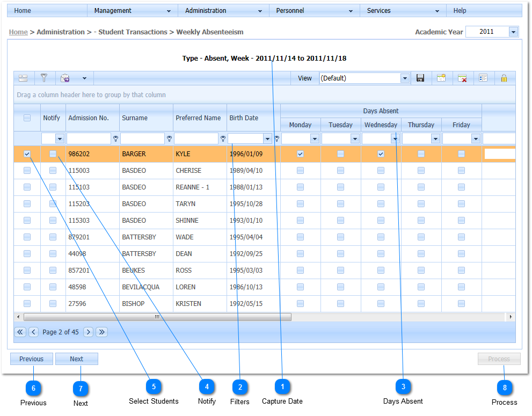Click the Surname filter text field
Viewport: 532px width, 416px height.
click(142, 139)
